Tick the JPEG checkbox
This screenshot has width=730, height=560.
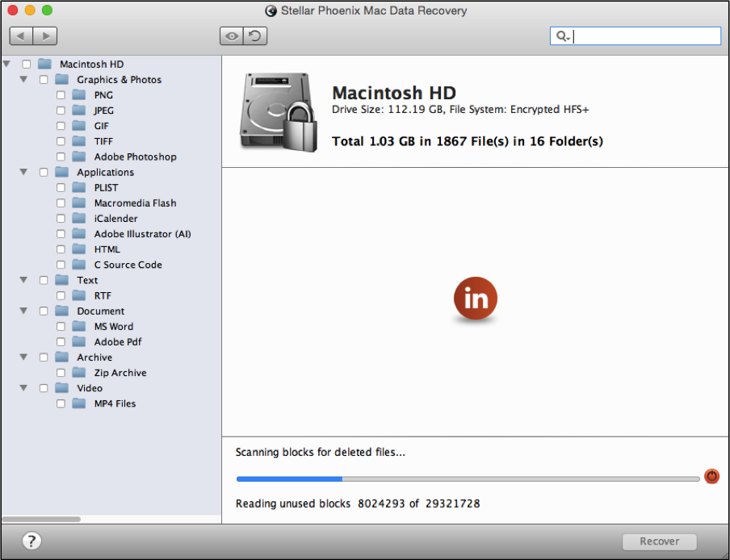pos(61,111)
